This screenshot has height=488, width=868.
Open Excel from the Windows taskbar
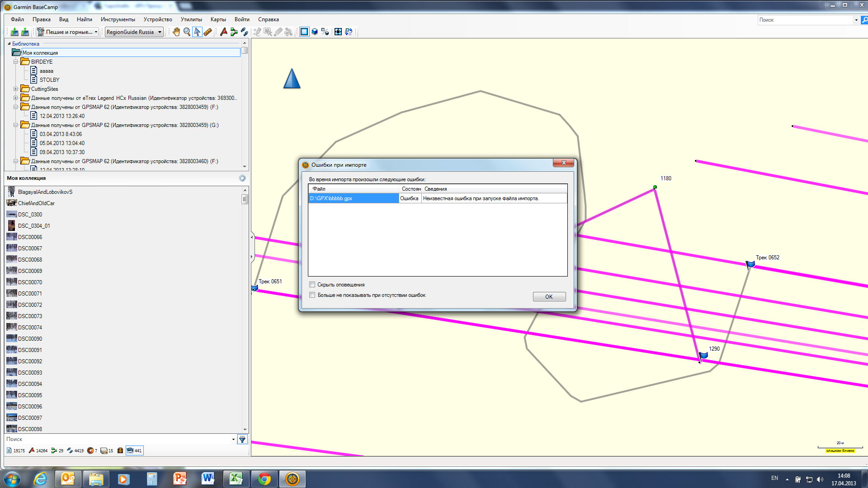coord(236,479)
